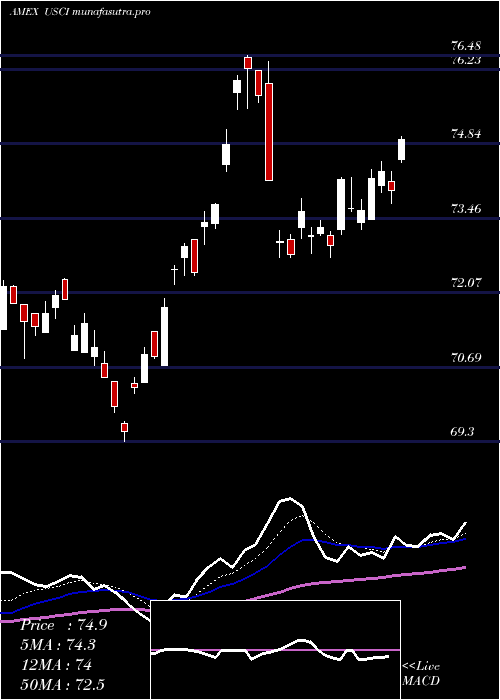Click the 70.69 price level label
The image size is (500, 700).
point(466,357)
